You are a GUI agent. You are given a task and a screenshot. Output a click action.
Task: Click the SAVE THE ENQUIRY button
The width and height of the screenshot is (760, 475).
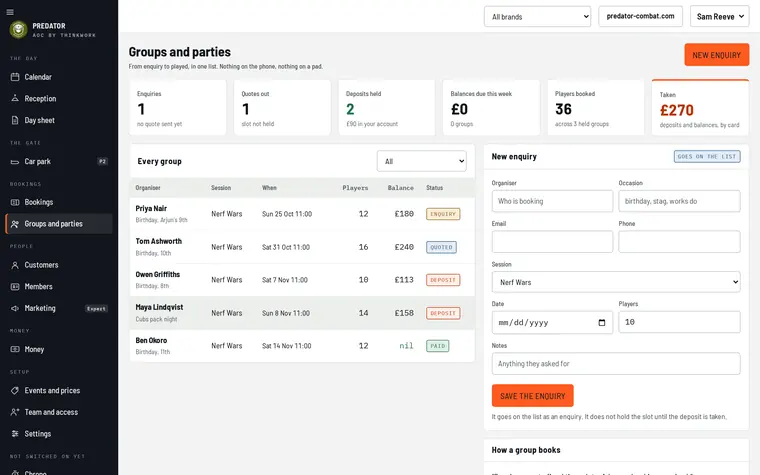(532, 396)
